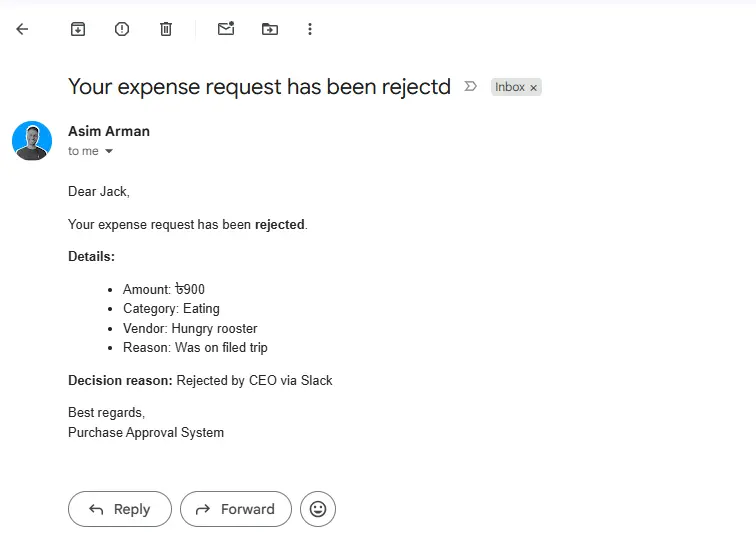
Task: Reply to this email
Action: pos(120,509)
